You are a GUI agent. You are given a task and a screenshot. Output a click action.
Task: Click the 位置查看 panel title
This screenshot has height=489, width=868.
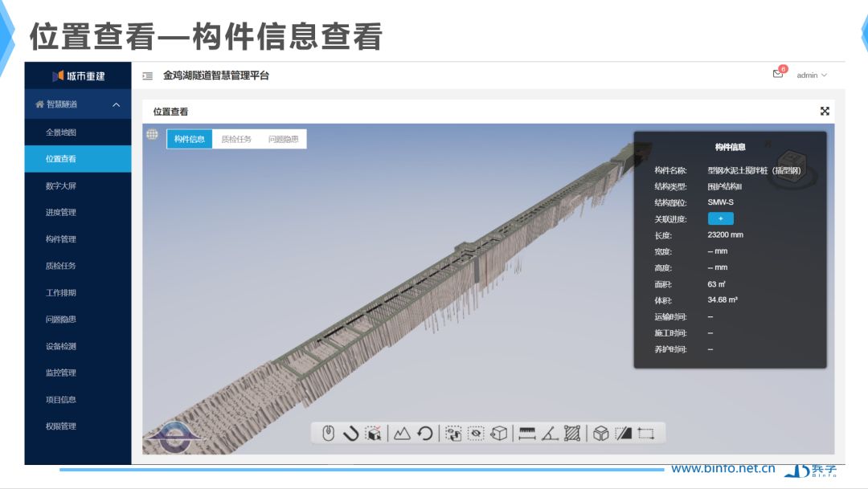click(170, 112)
